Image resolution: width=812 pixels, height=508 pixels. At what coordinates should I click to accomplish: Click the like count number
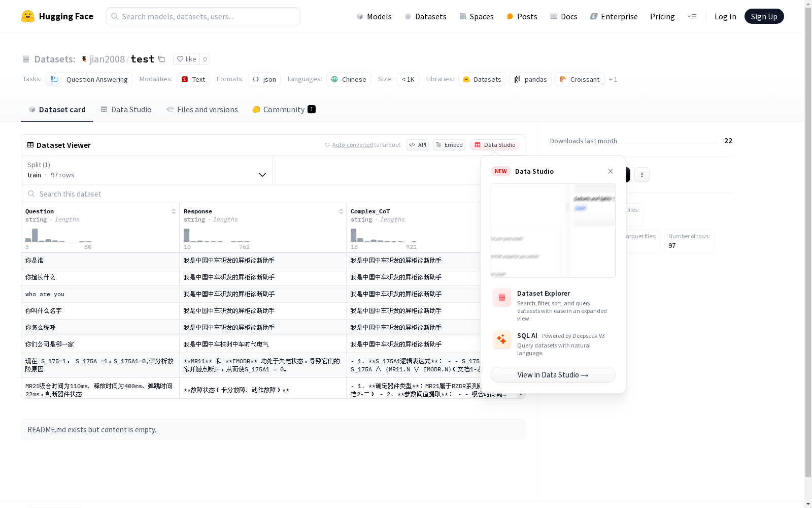[x=205, y=59]
